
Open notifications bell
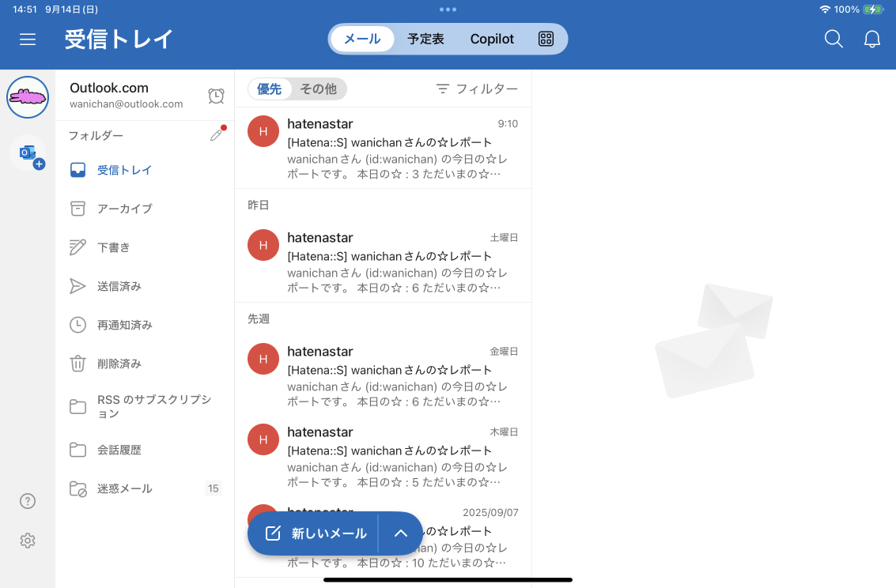872,39
